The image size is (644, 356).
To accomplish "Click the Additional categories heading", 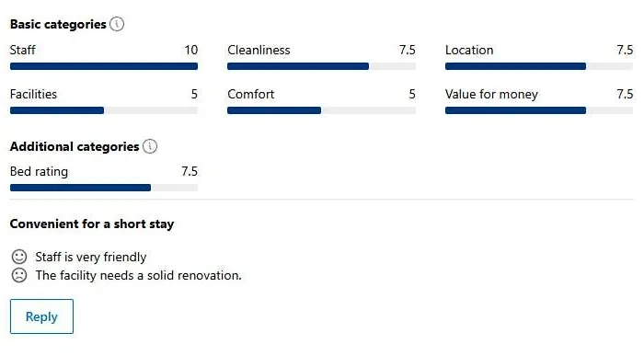I will pos(75,146).
